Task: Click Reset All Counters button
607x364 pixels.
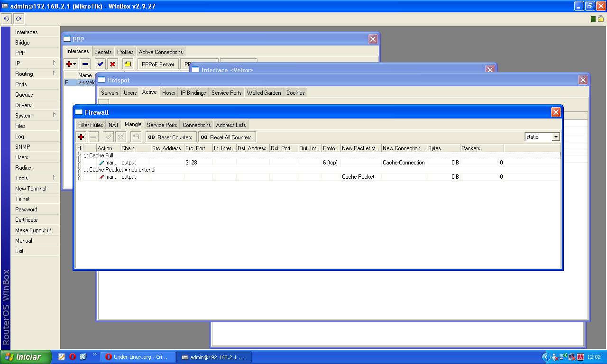Action: (227, 137)
